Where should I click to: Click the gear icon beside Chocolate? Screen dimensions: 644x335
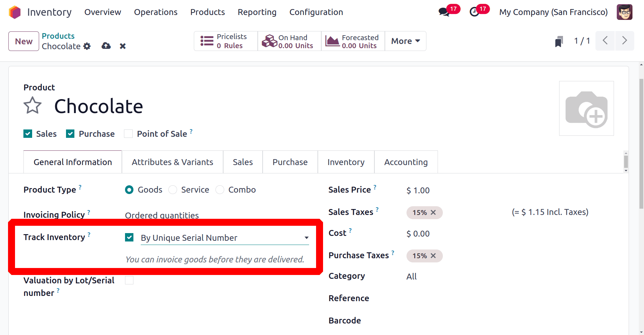click(87, 46)
